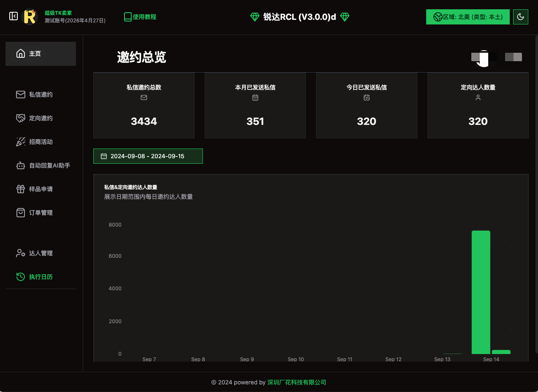
Task: Open the date range picker 2024-09-08 - 2024-09-15
Action: click(x=148, y=156)
